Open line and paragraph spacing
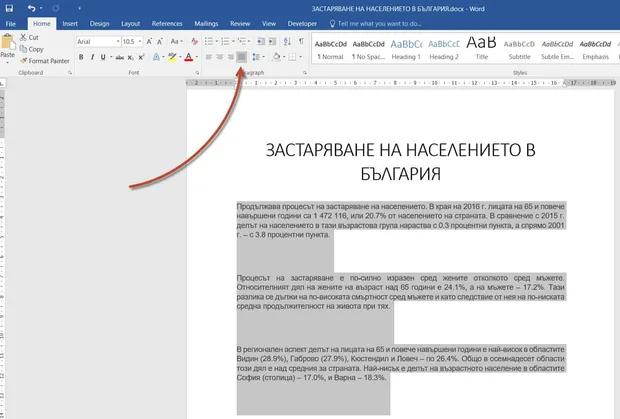Viewport: 620px width, 419px height. (x=256, y=57)
